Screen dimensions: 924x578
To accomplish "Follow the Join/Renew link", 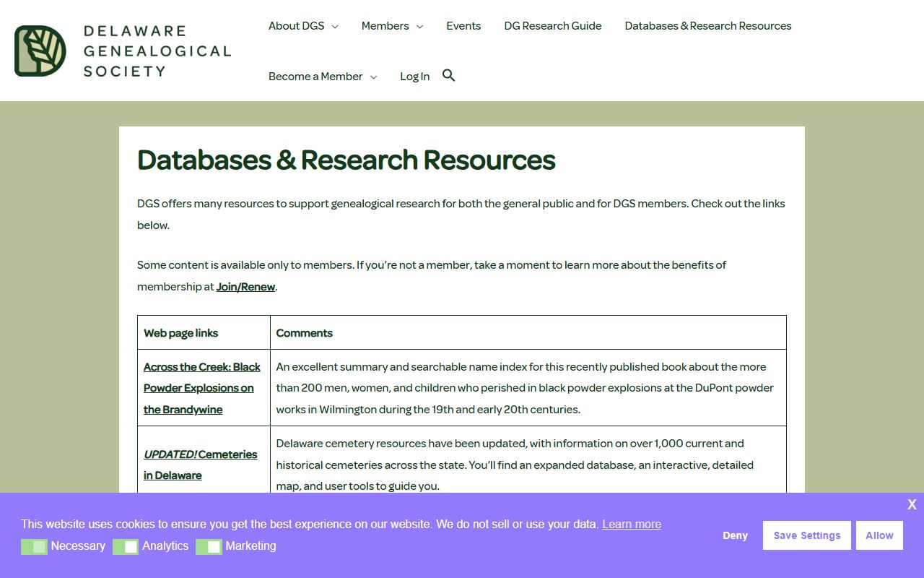I will 245,287.
